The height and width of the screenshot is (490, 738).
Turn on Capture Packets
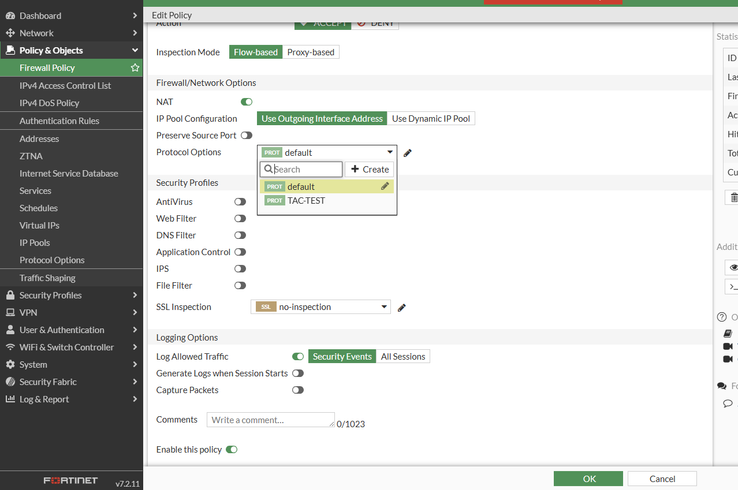pos(298,390)
